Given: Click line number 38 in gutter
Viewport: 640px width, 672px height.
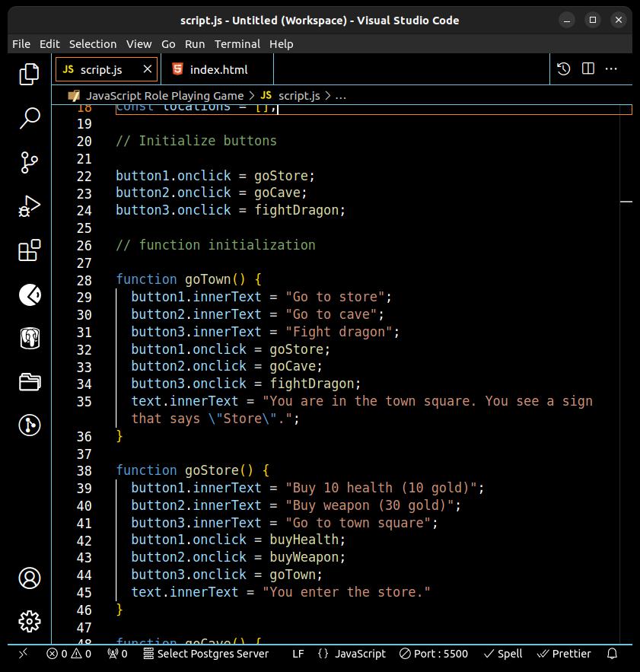Looking at the screenshot, I should pos(84,471).
